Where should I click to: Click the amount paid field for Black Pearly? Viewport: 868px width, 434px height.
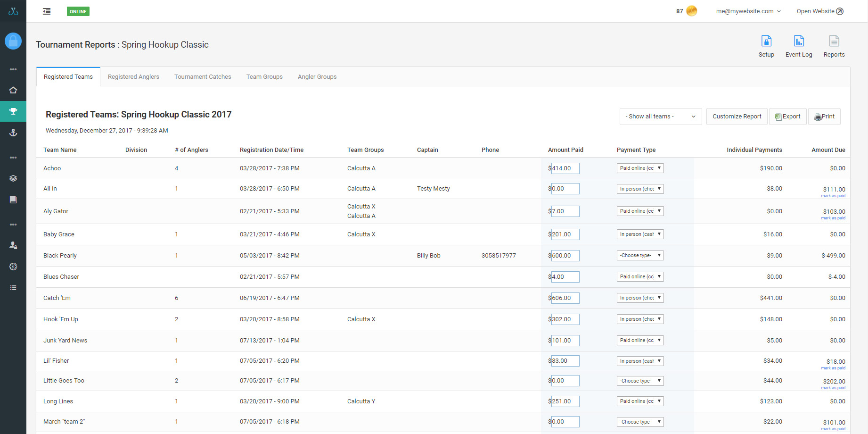point(565,256)
